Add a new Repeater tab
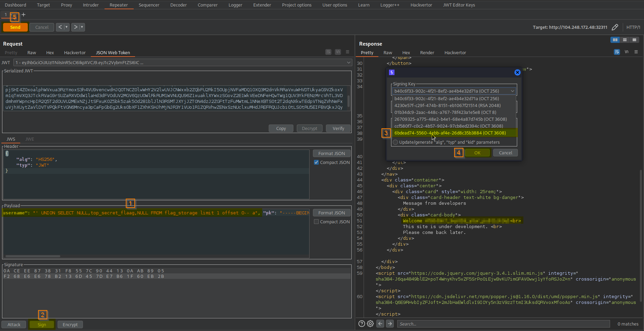The image size is (644, 331). tap(23, 14)
